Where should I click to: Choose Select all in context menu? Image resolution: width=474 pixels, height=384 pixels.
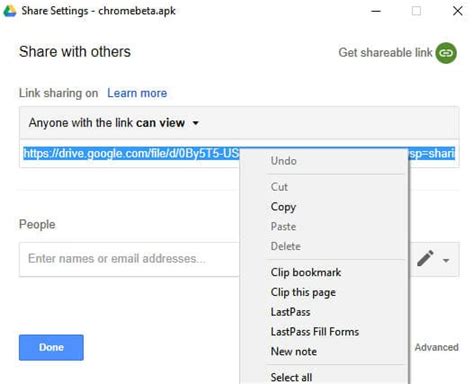pyautogui.click(x=291, y=377)
